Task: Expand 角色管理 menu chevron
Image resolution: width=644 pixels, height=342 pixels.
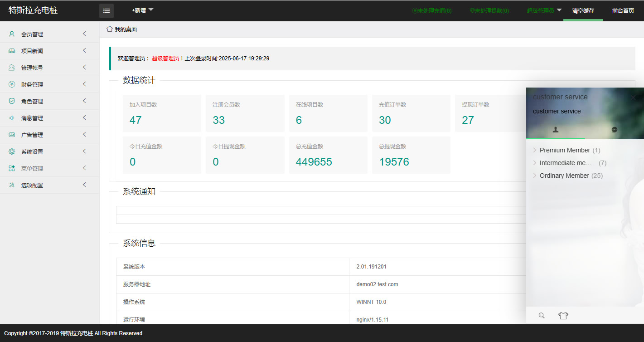Action: (x=84, y=101)
